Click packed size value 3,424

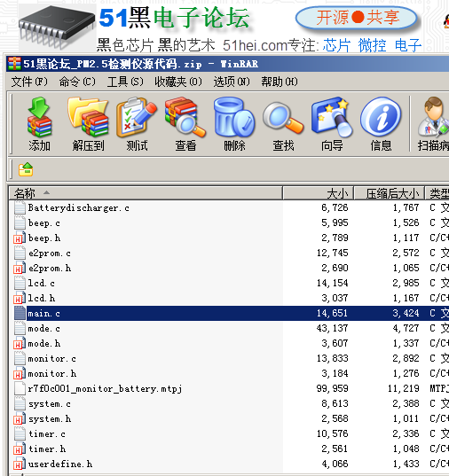coord(406,313)
